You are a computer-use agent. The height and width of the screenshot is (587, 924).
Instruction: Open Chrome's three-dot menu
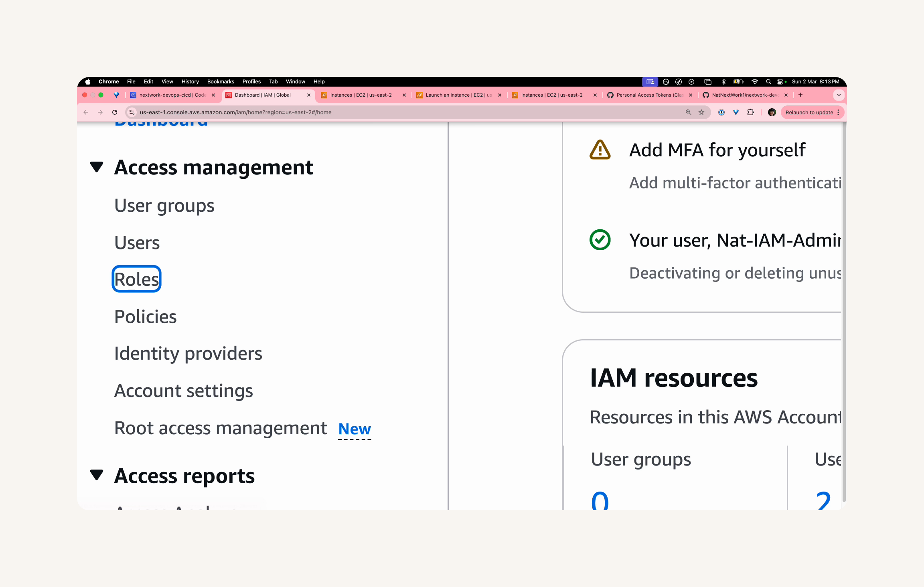click(839, 112)
